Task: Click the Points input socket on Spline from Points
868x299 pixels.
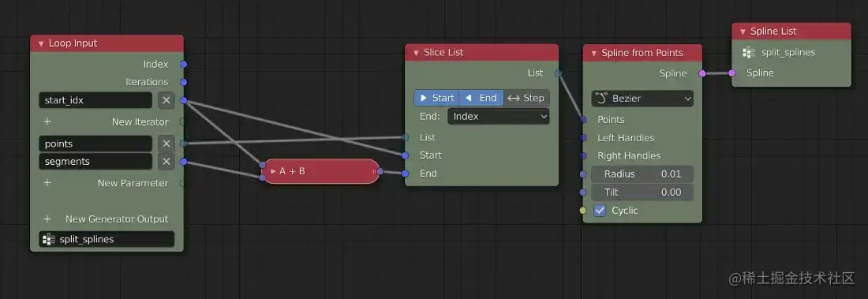Action: point(583,120)
